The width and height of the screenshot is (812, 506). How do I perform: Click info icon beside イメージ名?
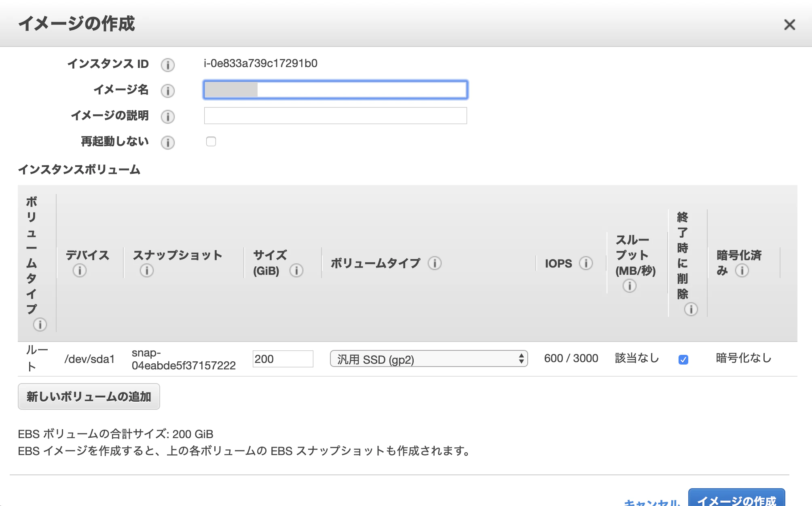(x=167, y=91)
